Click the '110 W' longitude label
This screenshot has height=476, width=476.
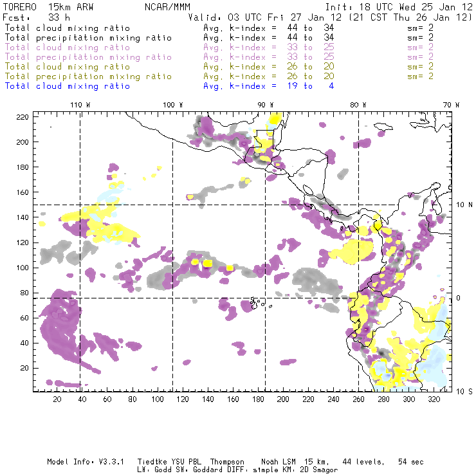click(x=80, y=105)
